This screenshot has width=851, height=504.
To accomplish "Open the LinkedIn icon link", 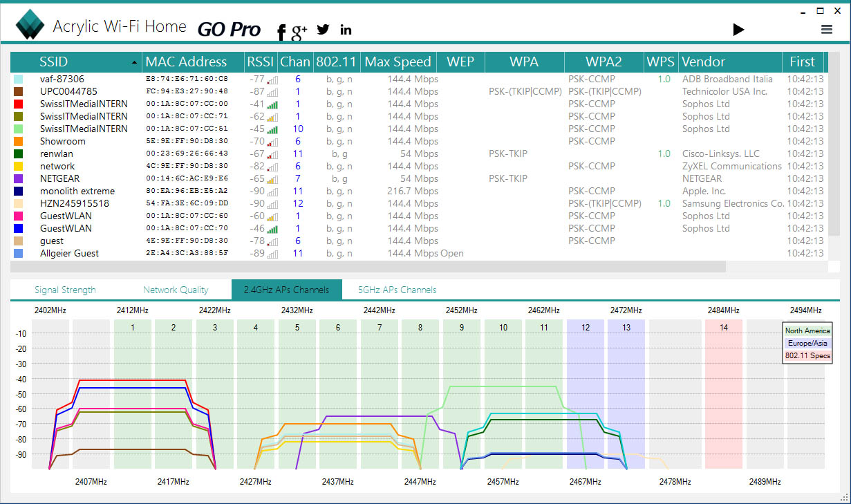I will point(346,29).
